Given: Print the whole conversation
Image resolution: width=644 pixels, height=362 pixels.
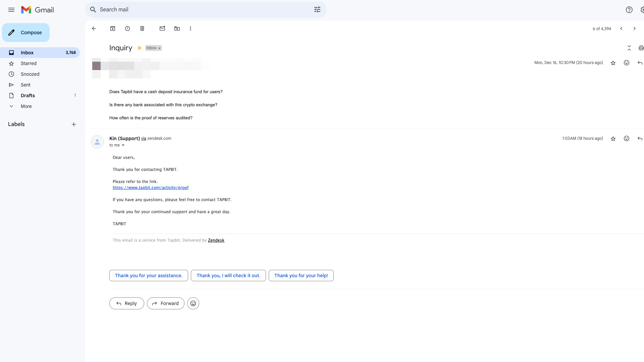Looking at the screenshot, I should tap(641, 48).
